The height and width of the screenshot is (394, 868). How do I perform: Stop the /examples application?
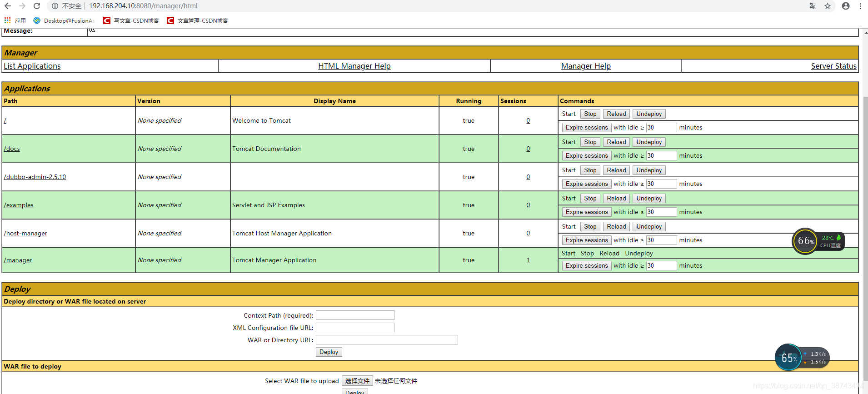click(x=590, y=199)
